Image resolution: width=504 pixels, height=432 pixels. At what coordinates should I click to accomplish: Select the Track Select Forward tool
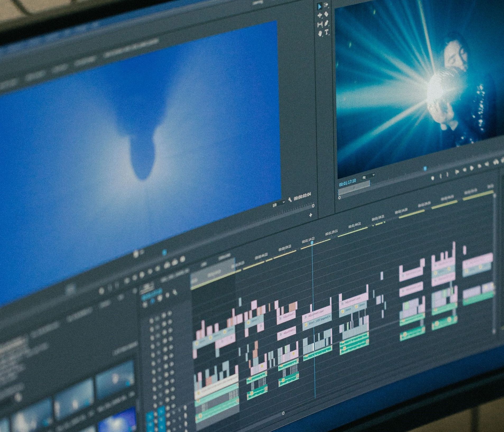pos(326,5)
